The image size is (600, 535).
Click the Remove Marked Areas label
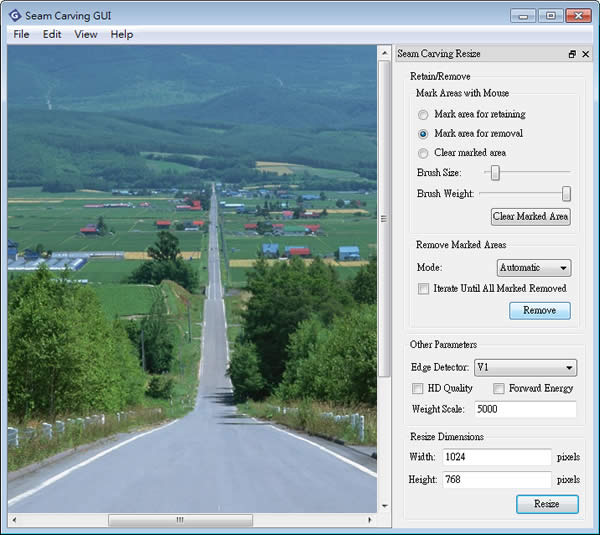coord(461,245)
